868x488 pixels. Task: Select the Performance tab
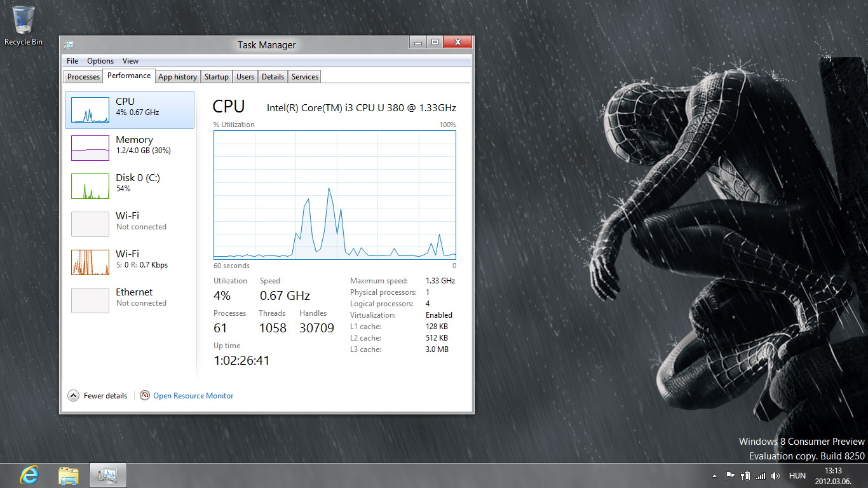(x=129, y=76)
